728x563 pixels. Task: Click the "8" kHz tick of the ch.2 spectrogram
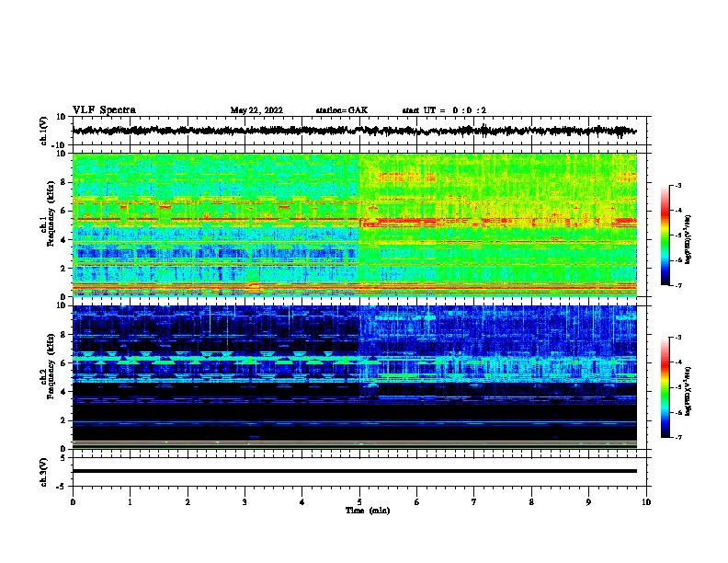coord(63,335)
